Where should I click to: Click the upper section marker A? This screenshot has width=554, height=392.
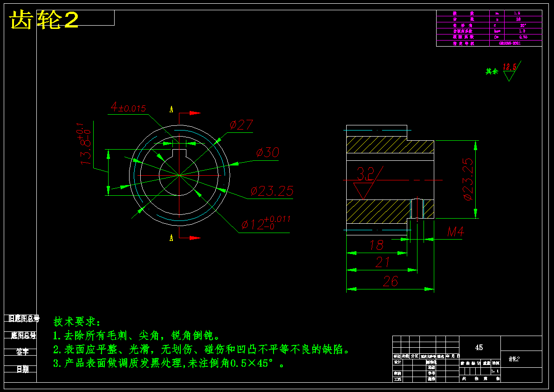(x=171, y=110)
